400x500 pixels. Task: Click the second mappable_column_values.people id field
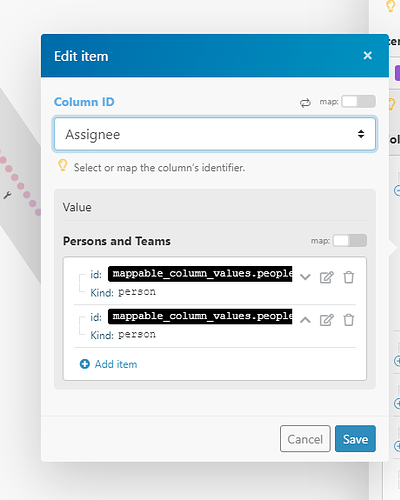[200, 316]
